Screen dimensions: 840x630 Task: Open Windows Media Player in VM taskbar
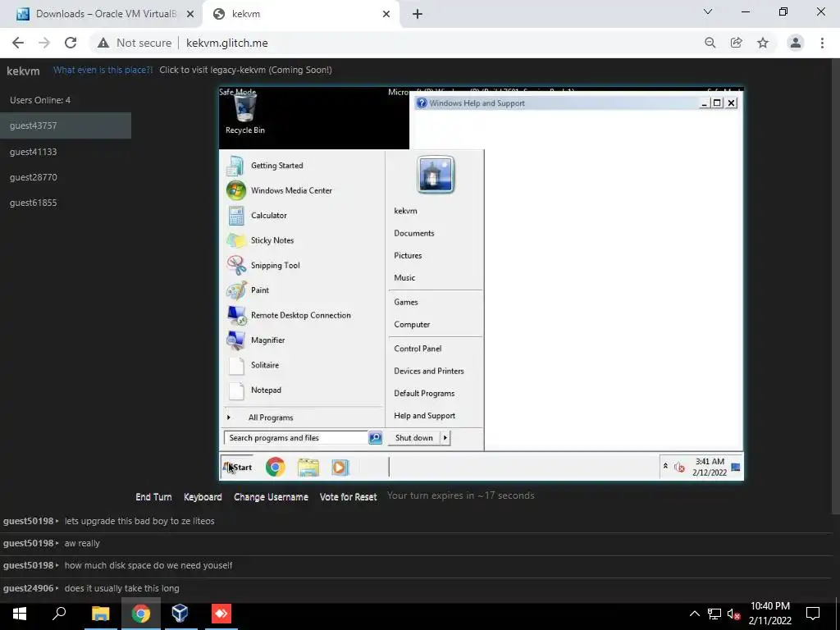[x=340, y=467]
